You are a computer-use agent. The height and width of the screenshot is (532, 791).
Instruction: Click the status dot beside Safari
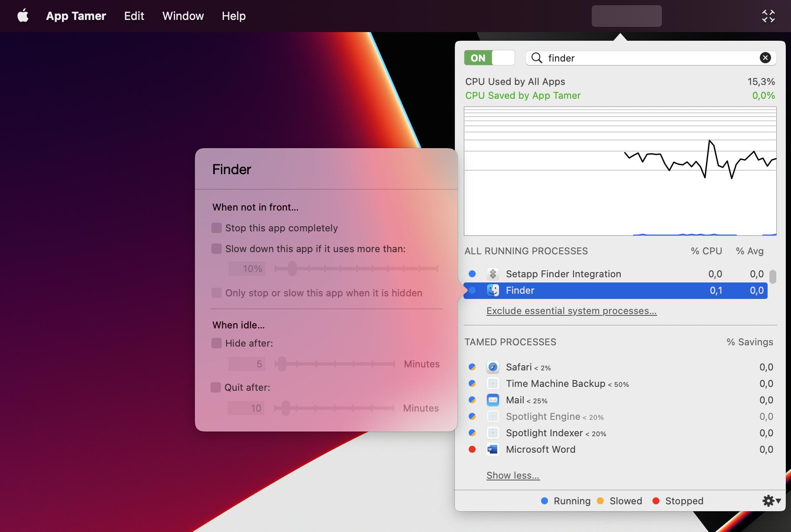pos(472,367)
